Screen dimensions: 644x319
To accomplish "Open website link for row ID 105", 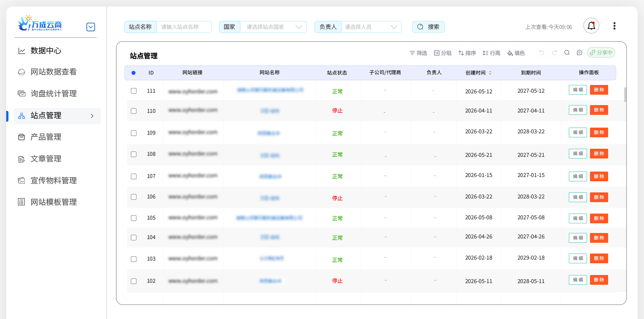I will 193,218.
